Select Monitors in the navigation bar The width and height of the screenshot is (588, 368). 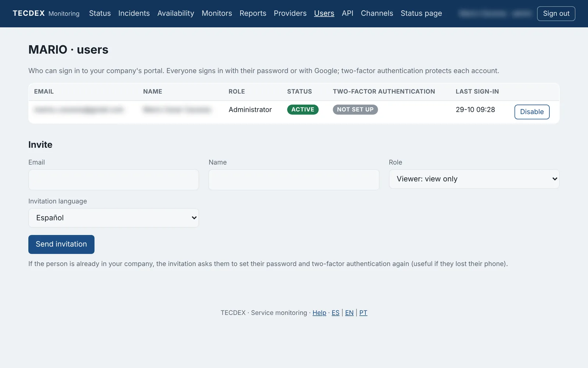[217, 13]
